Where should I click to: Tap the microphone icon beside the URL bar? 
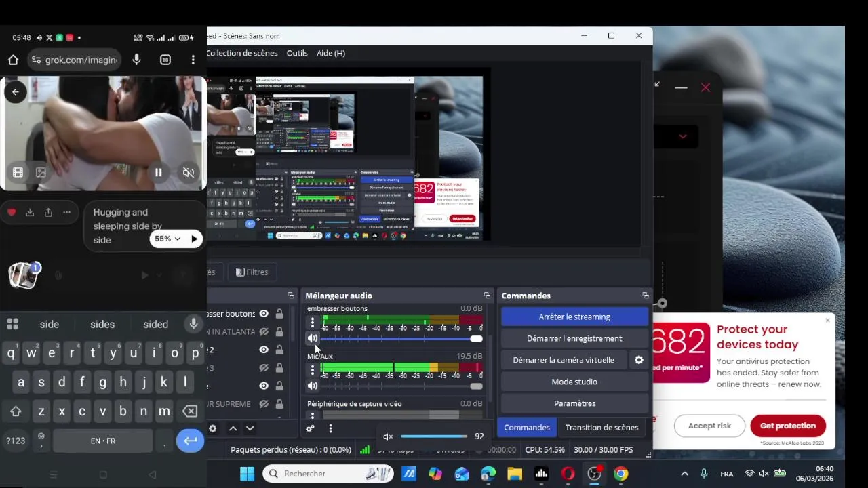[136, 60]
